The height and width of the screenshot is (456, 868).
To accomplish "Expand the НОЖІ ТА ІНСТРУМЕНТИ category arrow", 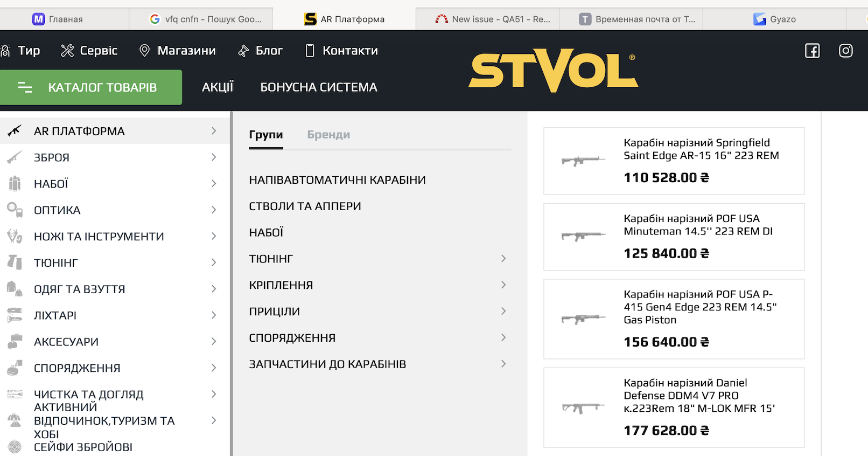I will (214, 236).
